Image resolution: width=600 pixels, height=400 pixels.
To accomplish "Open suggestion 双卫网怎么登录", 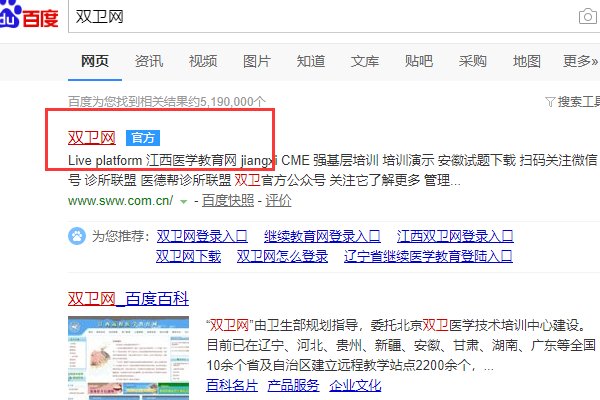I will pyautogui.click(x=282, y=256).
